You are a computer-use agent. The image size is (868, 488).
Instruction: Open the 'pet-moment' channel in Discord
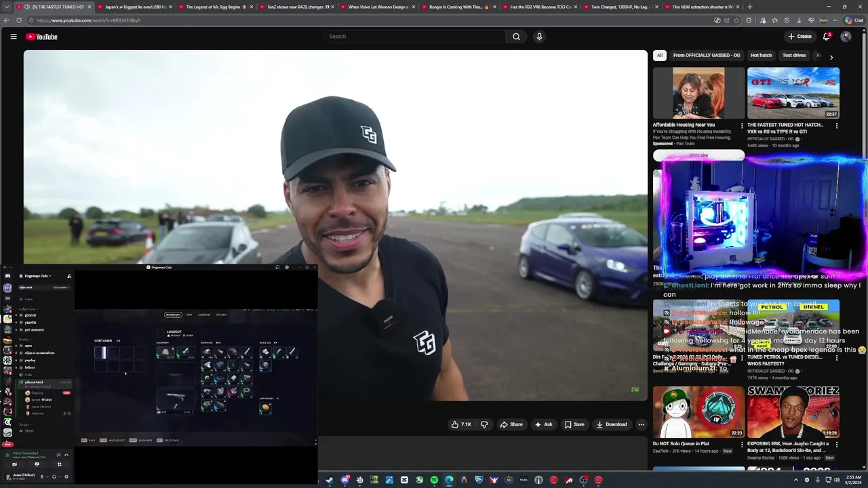[x=34, y=330]
